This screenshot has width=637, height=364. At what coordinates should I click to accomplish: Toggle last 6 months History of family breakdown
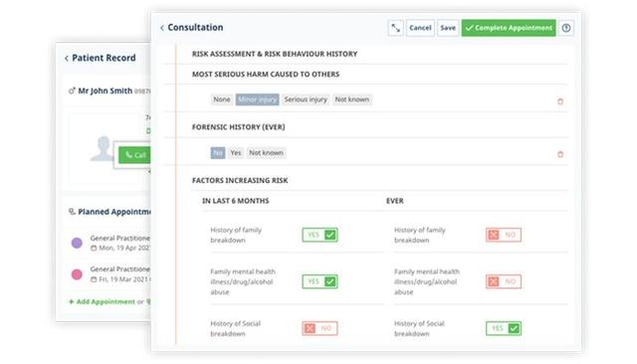pyautogui.click(x=319, y=235)
